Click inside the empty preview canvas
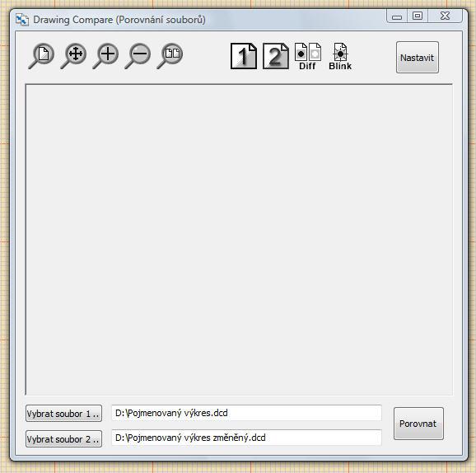Screen dimensions: 476x473 point(239,240)
